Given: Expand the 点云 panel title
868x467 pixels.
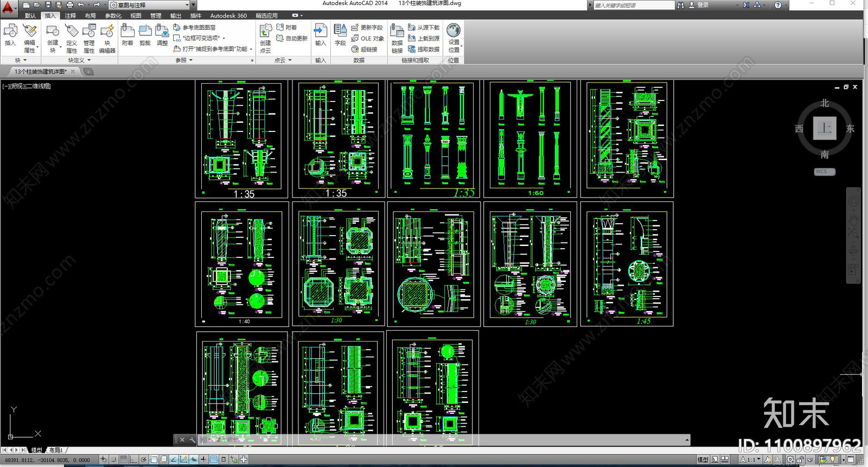Looking at the screenshot, I should [283, 60].
